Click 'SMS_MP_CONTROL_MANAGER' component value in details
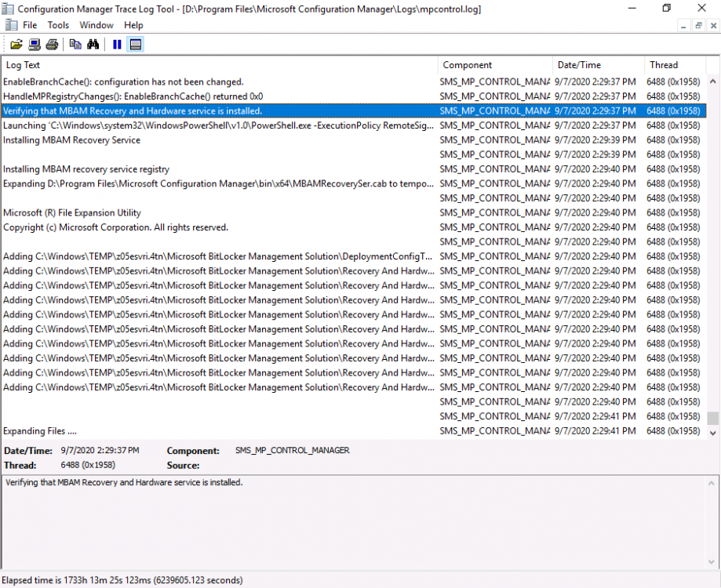The height and width of the screenshot is (588, 721). coord(293,450)
